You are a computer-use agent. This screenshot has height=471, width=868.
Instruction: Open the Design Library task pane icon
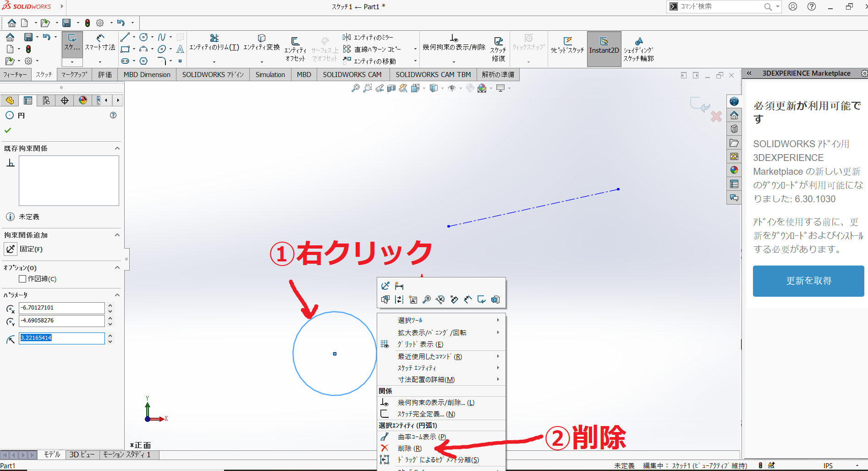[x=734, y=129]
